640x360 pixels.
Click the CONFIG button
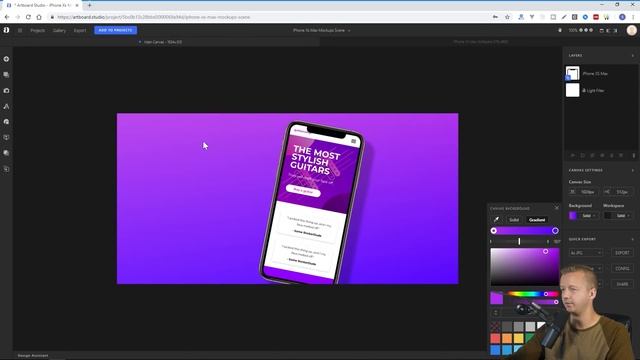(622, 268)
